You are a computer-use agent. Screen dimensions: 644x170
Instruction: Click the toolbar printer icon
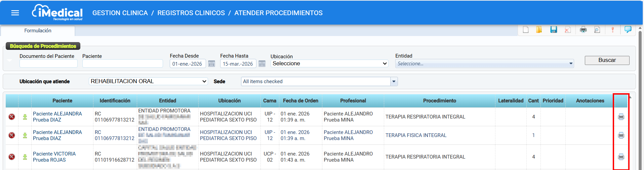(x=583, y=30)
